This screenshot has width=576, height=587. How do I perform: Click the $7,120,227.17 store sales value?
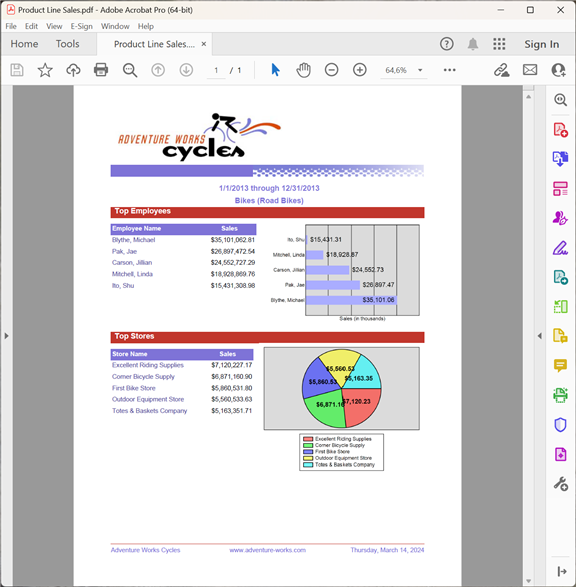point(232,365)
